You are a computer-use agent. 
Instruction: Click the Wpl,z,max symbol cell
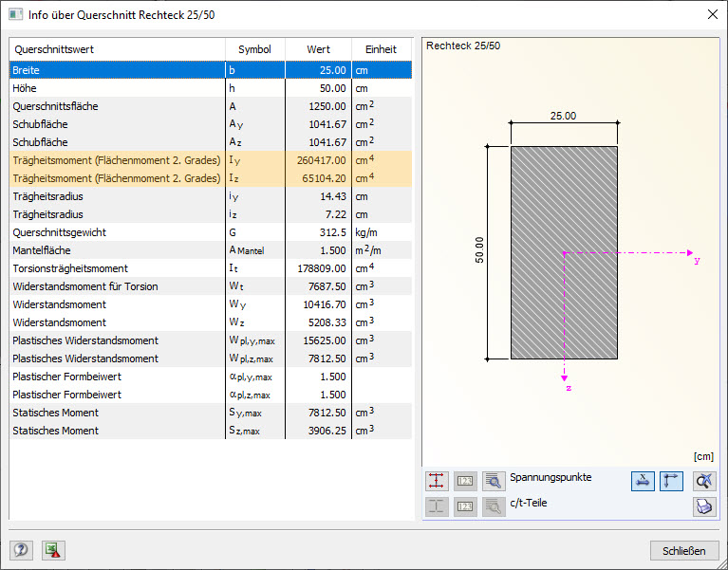(x=255, y=359)
